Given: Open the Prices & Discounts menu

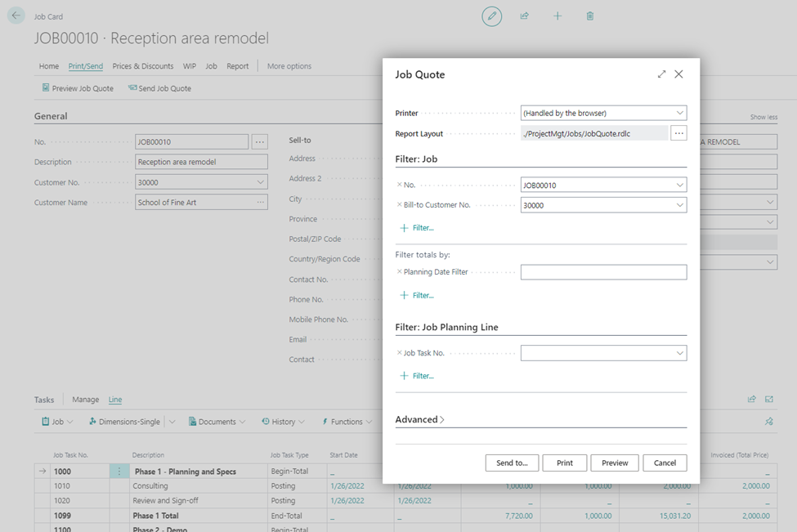Looking at the screenshot, I should (143, 66).
